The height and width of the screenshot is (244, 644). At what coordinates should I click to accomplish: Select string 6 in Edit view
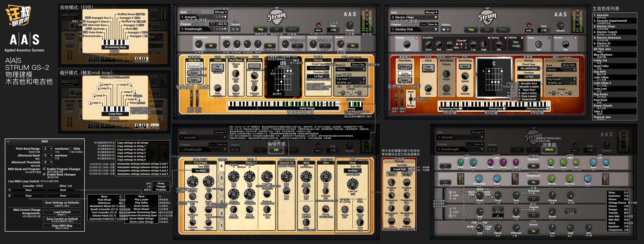221,166
